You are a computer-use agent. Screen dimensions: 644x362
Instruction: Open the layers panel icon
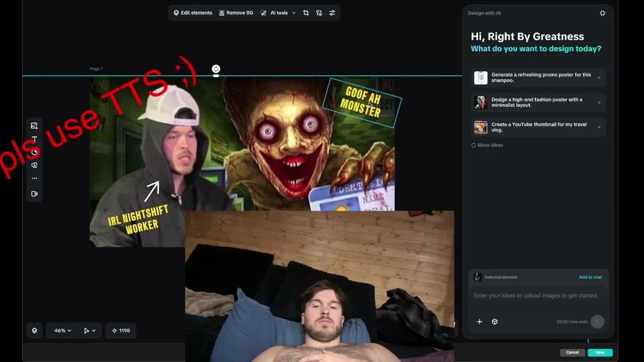[34, 330]
